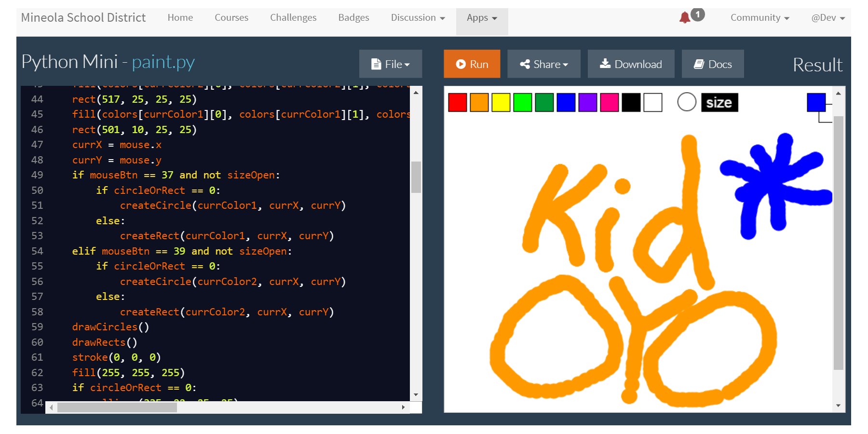Pick the bright green color swatch
The image size is (868, 434).
523,103
